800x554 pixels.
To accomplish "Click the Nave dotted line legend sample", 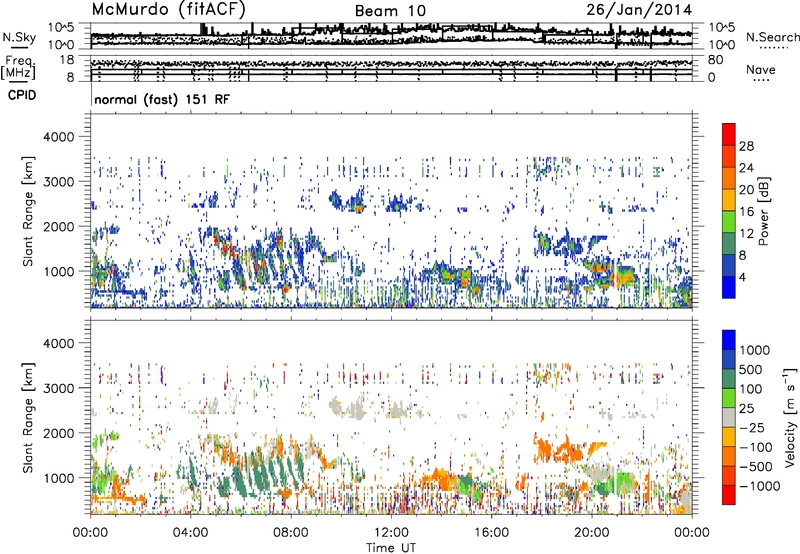I will point(761,81).
